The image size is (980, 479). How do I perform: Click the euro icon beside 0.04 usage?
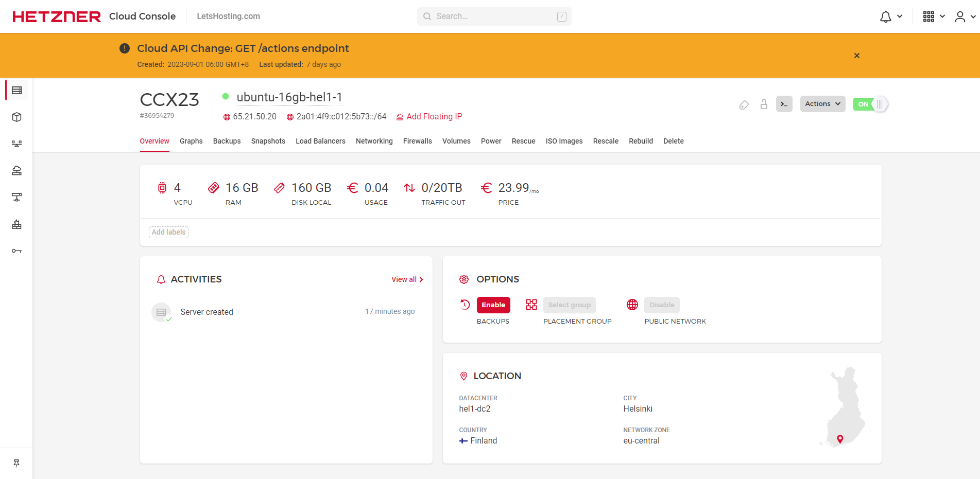click(352, 188)
